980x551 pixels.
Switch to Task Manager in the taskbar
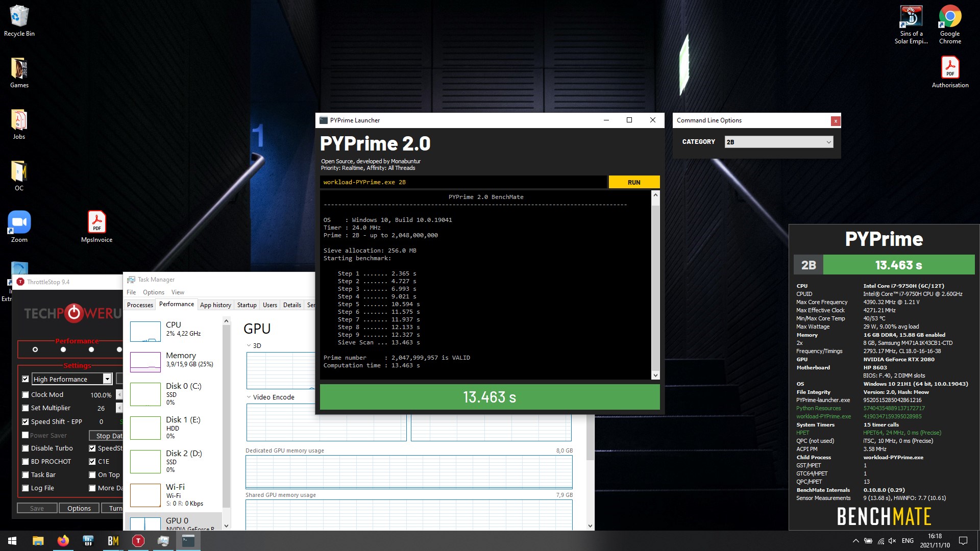(163, 541)
